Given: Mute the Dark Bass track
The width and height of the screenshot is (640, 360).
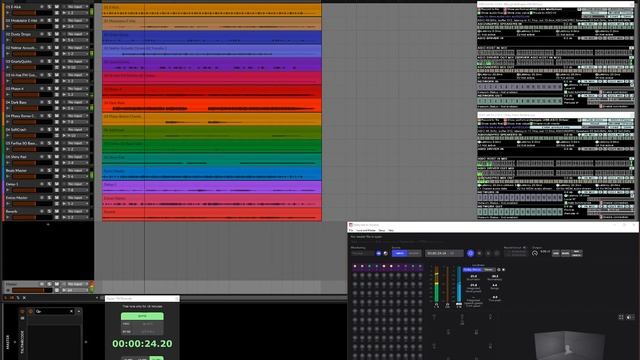Looking at the screenshot, I should pos(57,102).
